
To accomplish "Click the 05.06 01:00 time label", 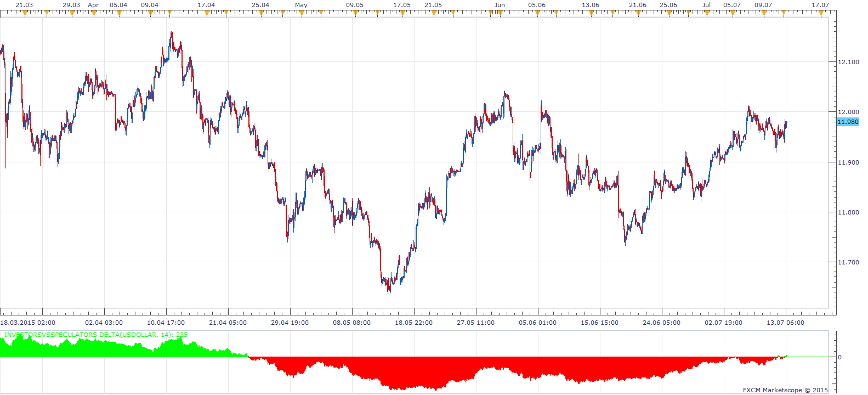I will click(x=538, y=323).
